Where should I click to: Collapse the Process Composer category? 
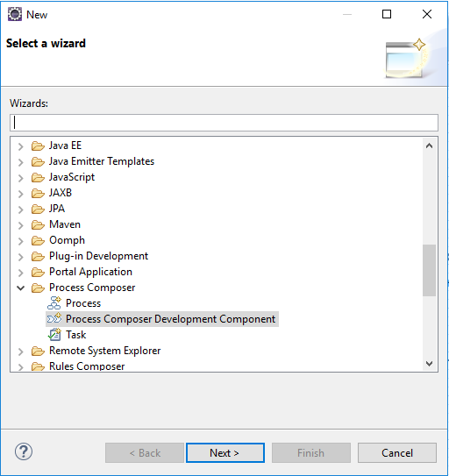pyautogui.click(x=20, y=288)
